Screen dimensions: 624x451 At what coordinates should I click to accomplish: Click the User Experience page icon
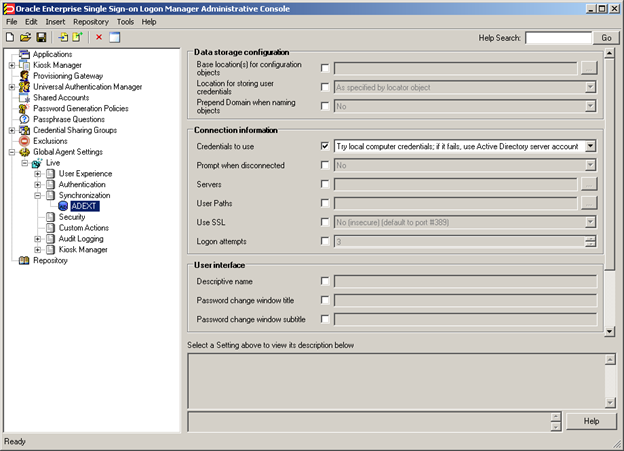(x=50, y=174)
